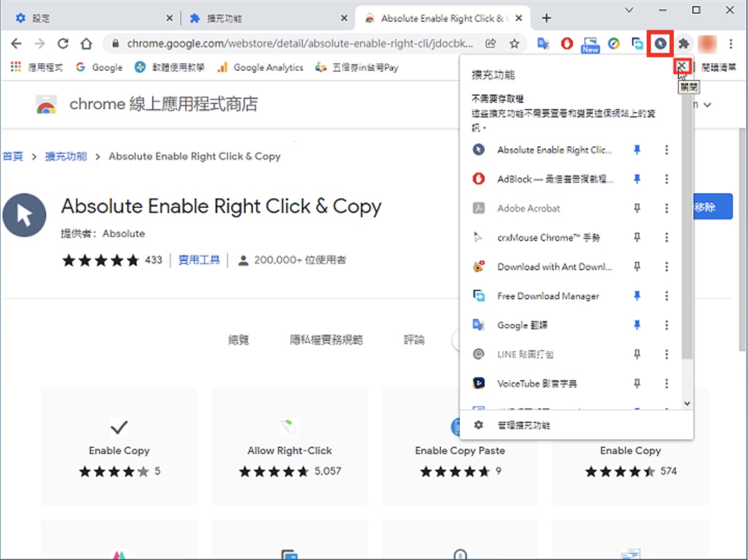Click the 首頁 breadcrumb link

(13, 156)
